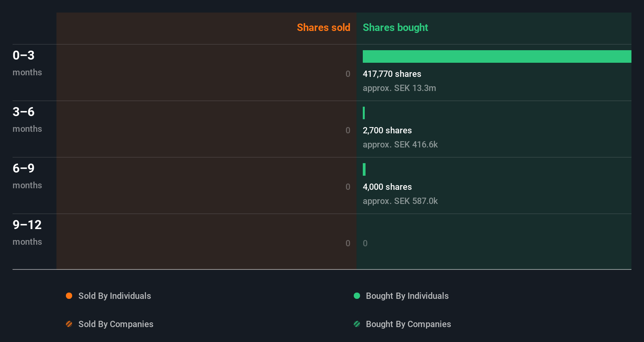
Task: Click the 2,700 shares value
Action: click(387, 130)
